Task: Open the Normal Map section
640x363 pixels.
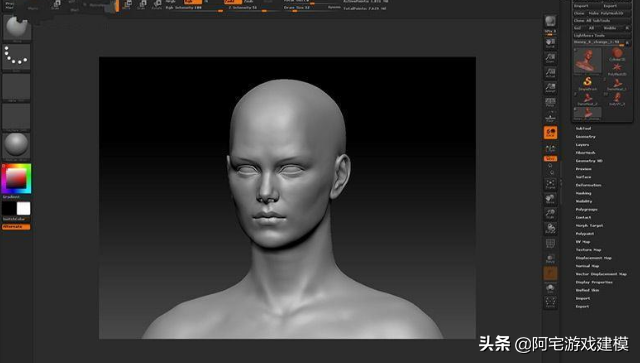Action: pyautogui.click(x=587, y=266)
